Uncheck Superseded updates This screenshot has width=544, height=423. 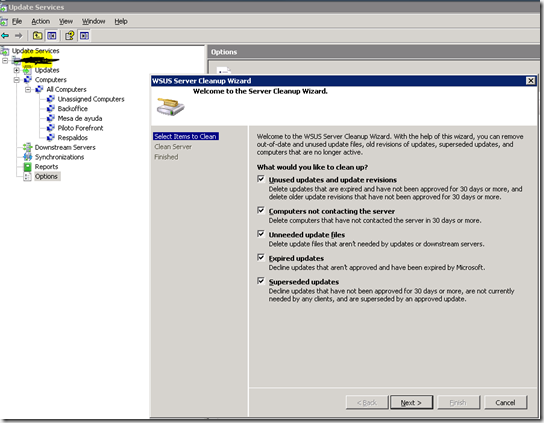click(261, 281)
